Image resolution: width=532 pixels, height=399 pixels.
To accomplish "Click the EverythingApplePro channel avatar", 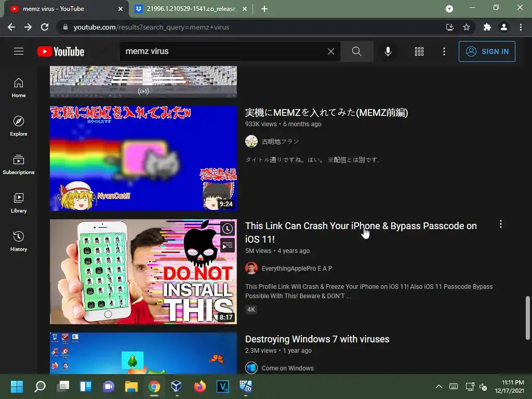I will pyautogui.click(x=251, y=269).
